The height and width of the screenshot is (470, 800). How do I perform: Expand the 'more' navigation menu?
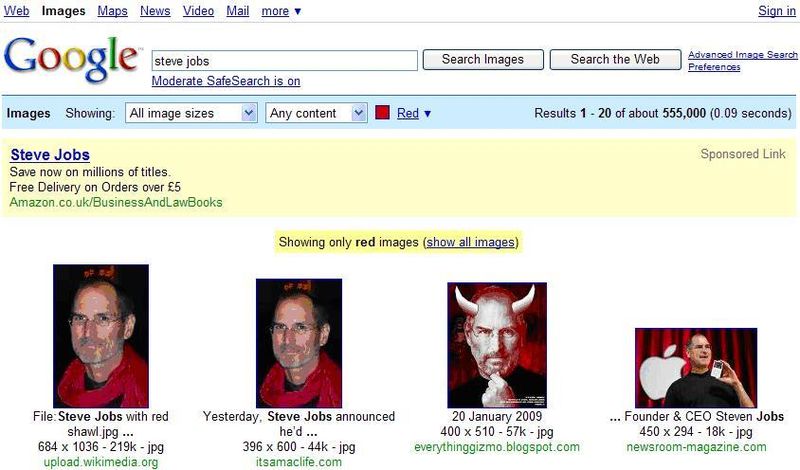point(281,11)
